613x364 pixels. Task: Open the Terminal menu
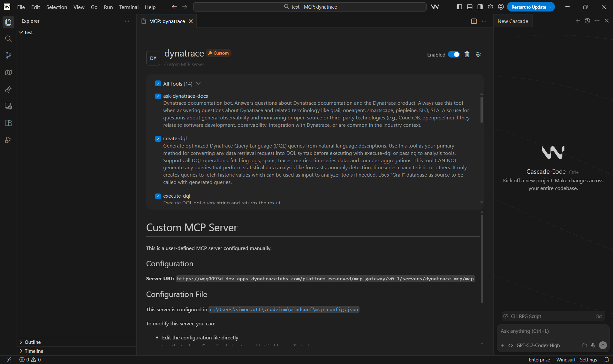128,7
